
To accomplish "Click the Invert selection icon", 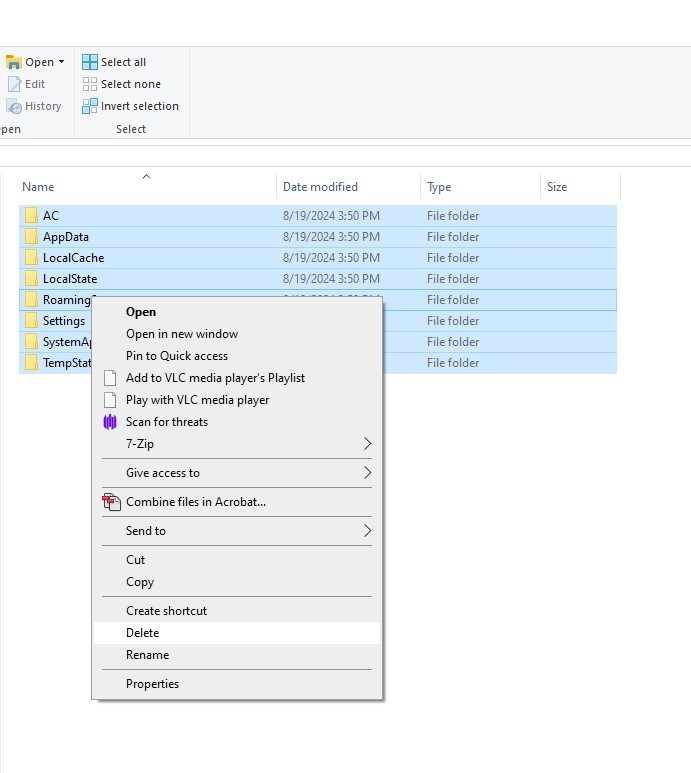I will (x=90, y=106).
